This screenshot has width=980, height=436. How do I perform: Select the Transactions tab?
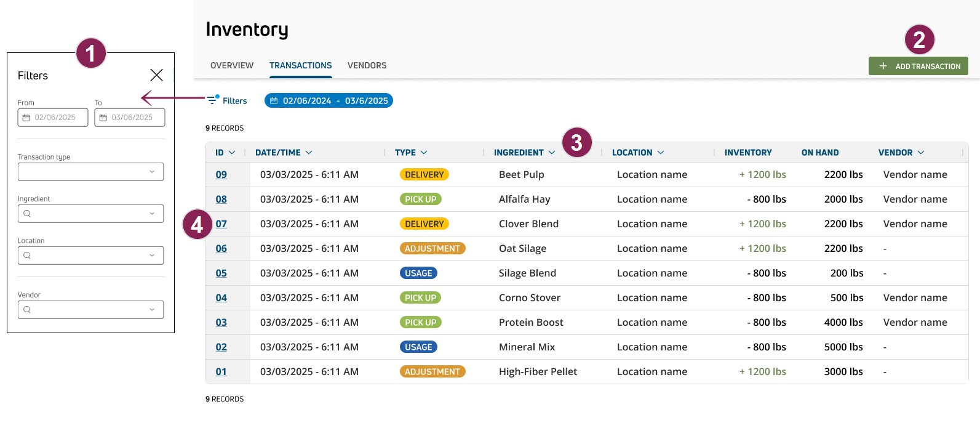pos(301,65)
